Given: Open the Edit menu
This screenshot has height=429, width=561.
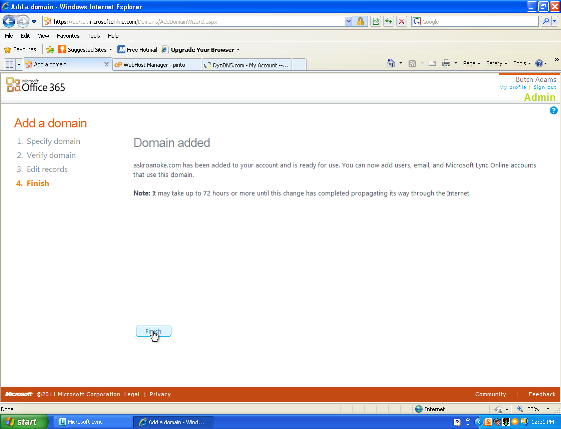Looking at the screenshot, I should pos(25,36).
